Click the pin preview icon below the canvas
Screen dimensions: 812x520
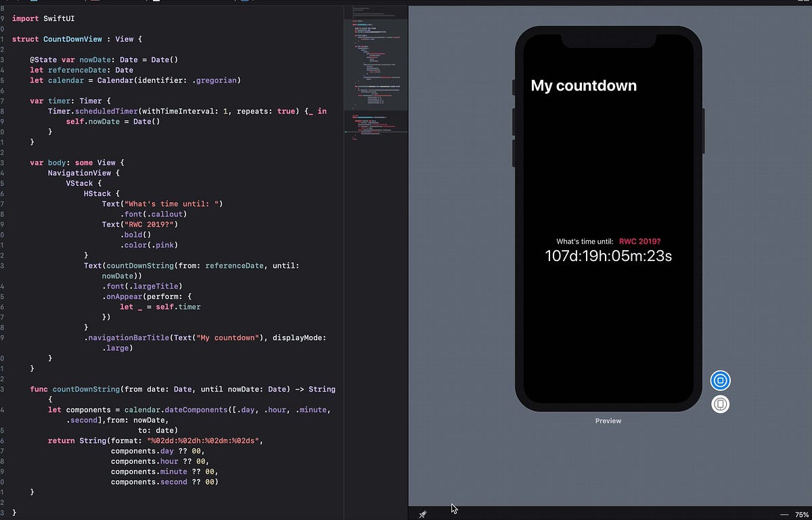pos(423,514)
